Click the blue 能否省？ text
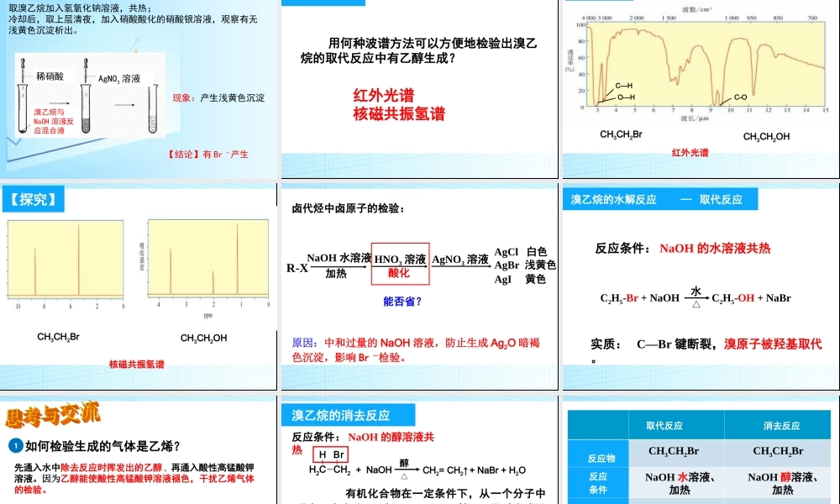The height and width of the screenshot is (504, 840). pos(402,302)
